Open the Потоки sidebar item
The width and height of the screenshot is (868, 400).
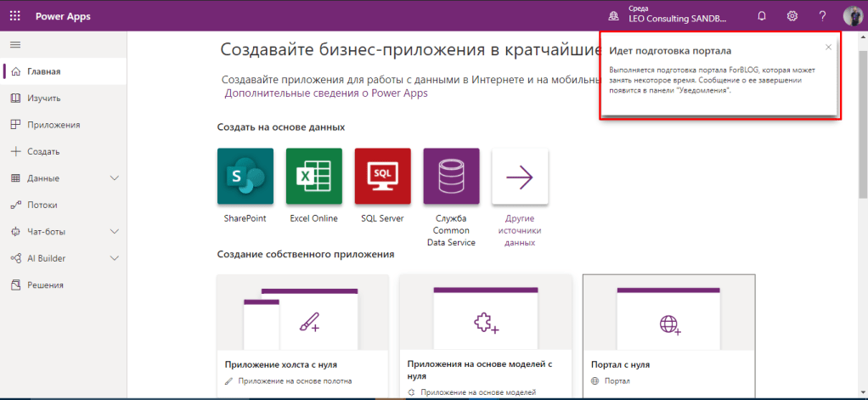42,205
